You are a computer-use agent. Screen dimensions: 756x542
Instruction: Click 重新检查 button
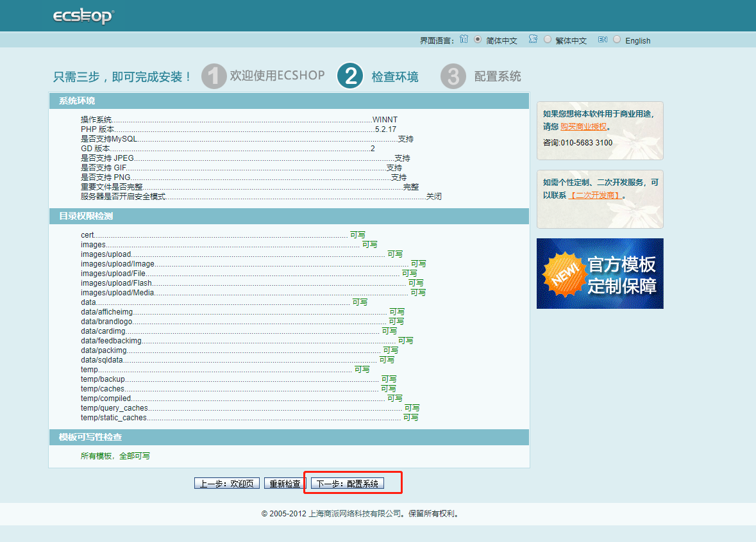(285, 483)
